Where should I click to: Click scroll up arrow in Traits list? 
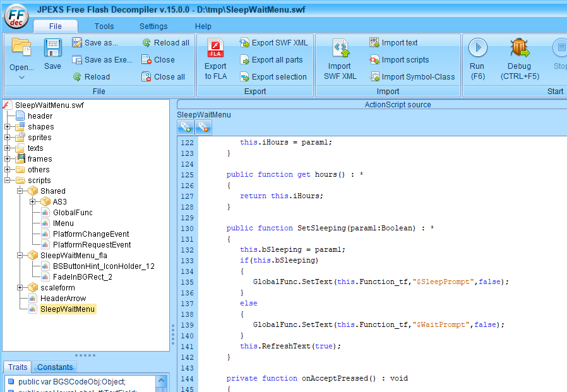[x=161, y=380]
